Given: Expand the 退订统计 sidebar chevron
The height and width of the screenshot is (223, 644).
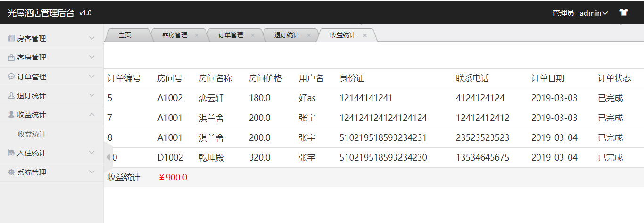Looking at the screenshot, I should tap(92, 95).
